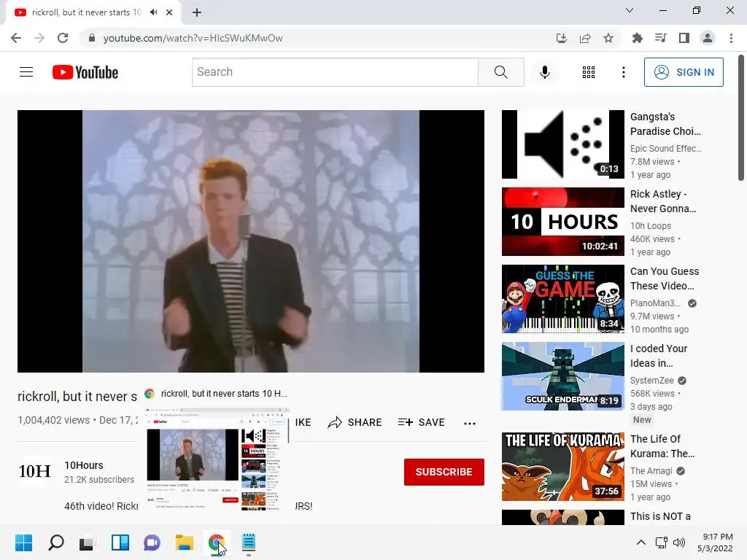Click the Chrome window preview thumbnail

tap(217, 459)
